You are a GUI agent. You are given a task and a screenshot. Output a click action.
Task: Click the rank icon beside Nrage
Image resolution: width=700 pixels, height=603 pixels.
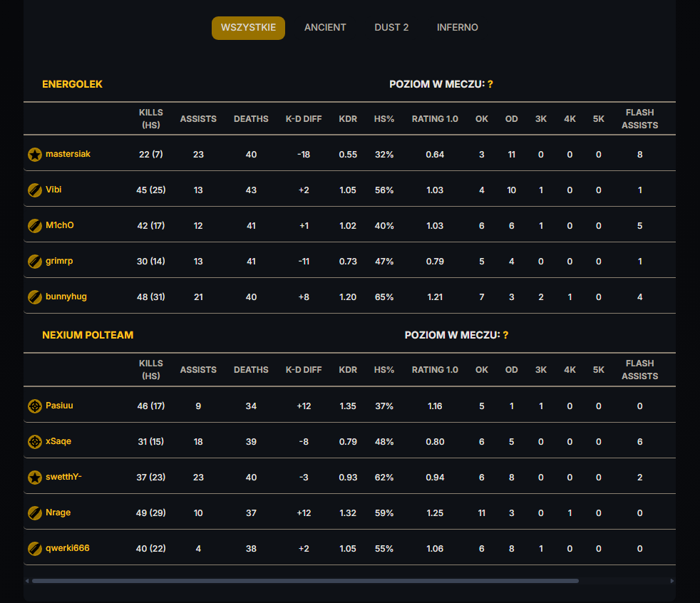[x=35, y=513]
